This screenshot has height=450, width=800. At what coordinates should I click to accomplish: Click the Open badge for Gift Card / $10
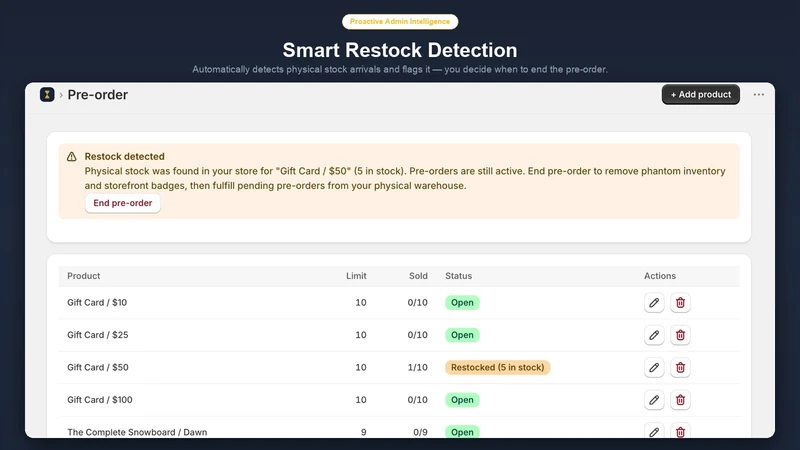462,303
